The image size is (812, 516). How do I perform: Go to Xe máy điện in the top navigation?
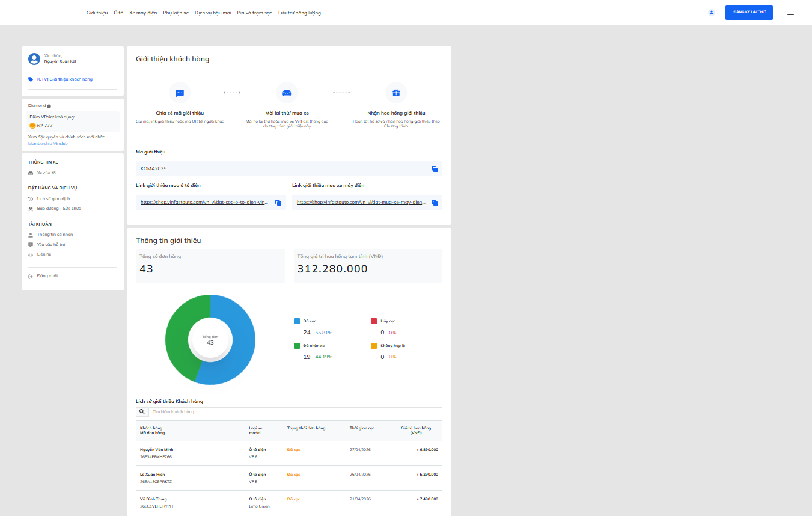[x=143, y=13]
